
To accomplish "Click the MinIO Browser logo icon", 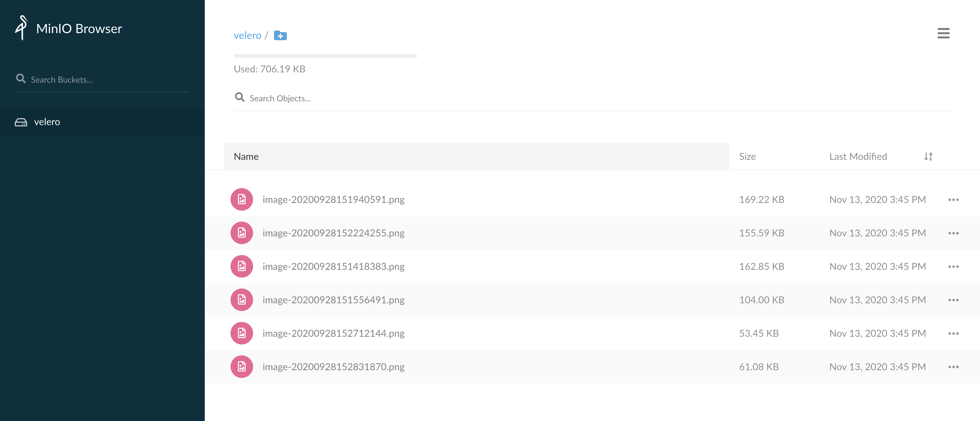I will [x=21, y=28].
